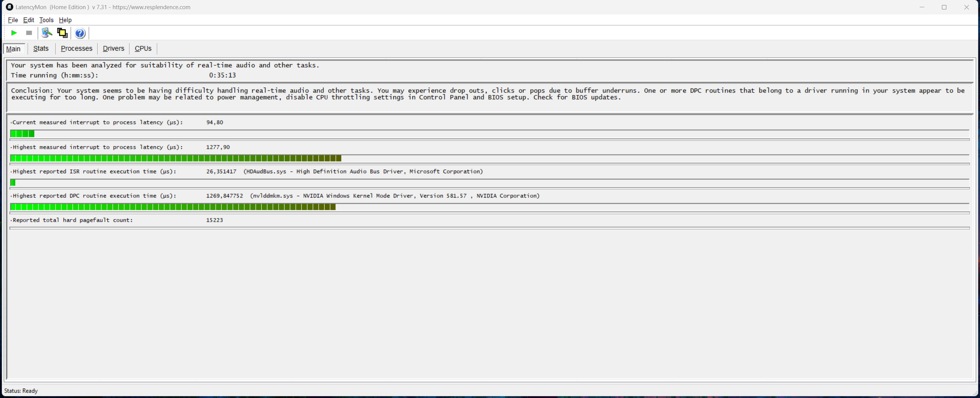Open the Help menu

65,20
